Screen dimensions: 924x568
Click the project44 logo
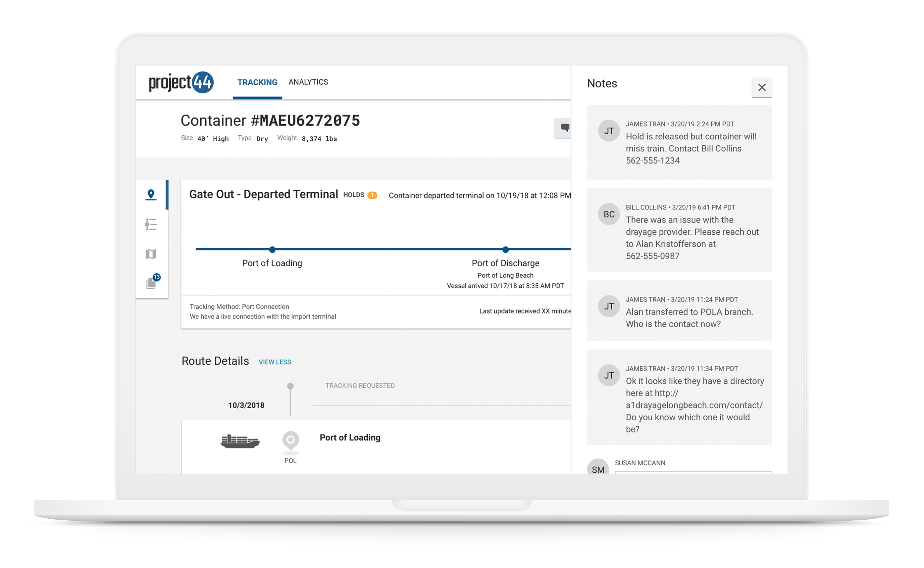tap(181, 82)
